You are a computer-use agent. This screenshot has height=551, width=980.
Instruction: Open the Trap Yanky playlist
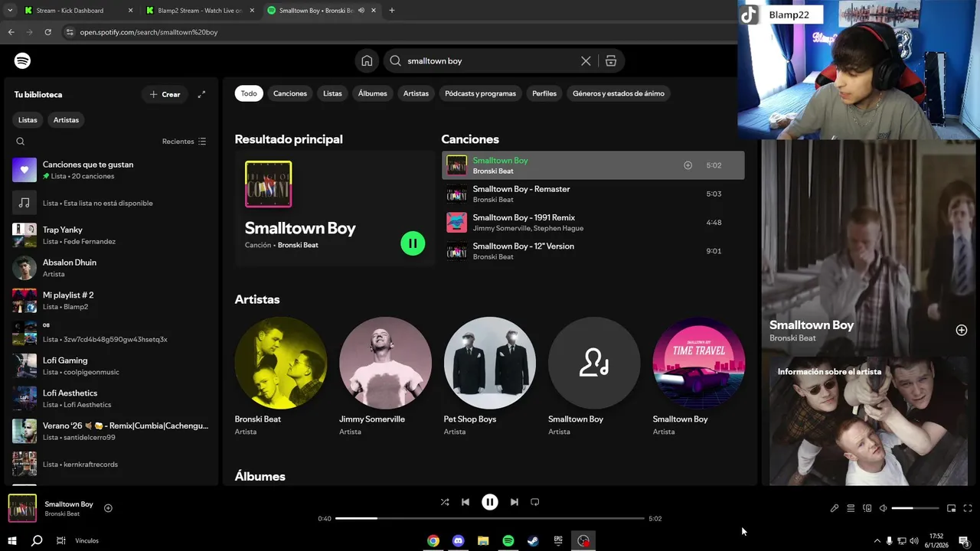pyautogui.click(x=111, y=235)
